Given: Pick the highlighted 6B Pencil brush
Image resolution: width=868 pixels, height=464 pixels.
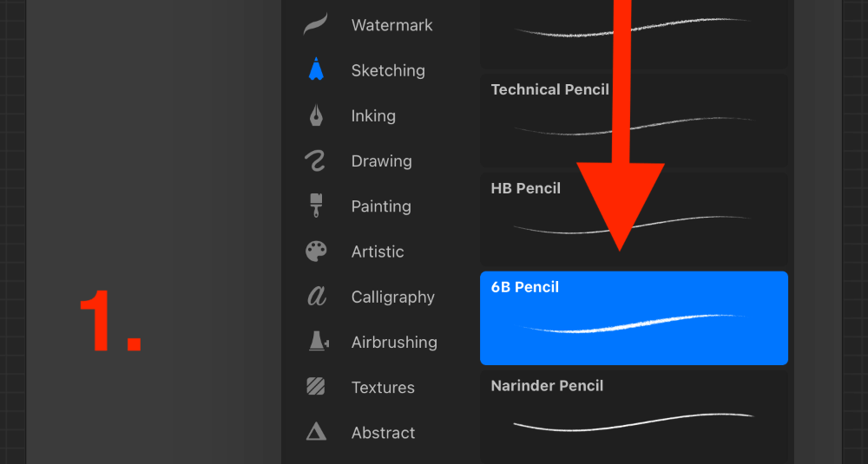Looking at the screenshot, I should (x=634, y=318).
